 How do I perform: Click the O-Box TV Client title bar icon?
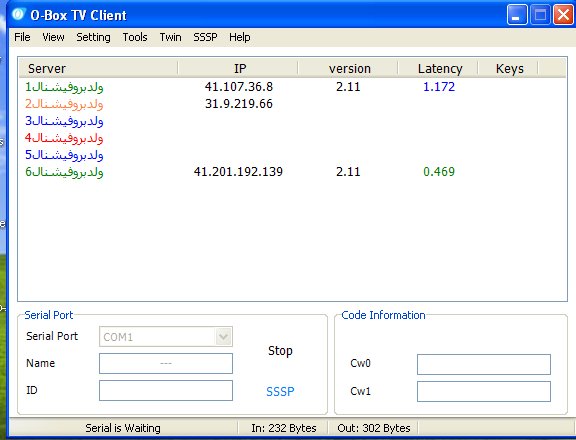pyautogui.click(x=18, y=14)
